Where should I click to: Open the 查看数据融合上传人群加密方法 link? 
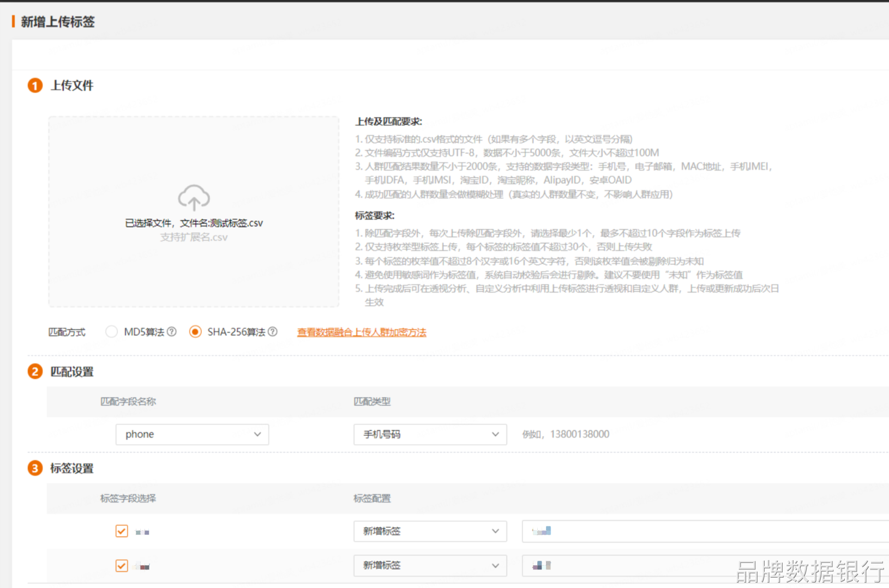[x=362, y=332]
